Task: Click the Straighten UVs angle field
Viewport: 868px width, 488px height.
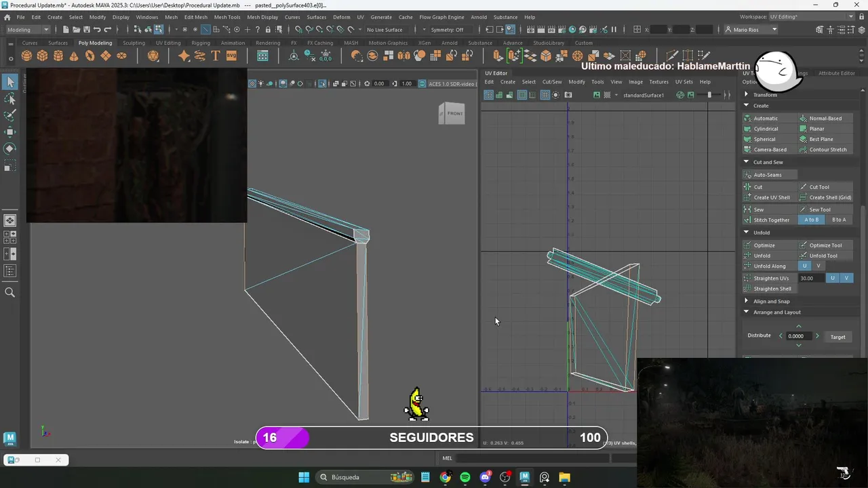Action: pos(812,278)
